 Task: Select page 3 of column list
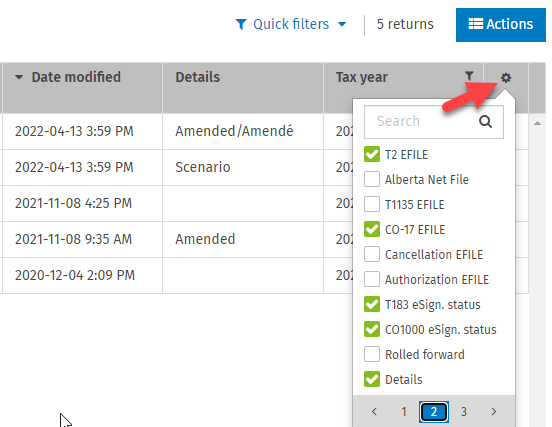pos(464,411)
